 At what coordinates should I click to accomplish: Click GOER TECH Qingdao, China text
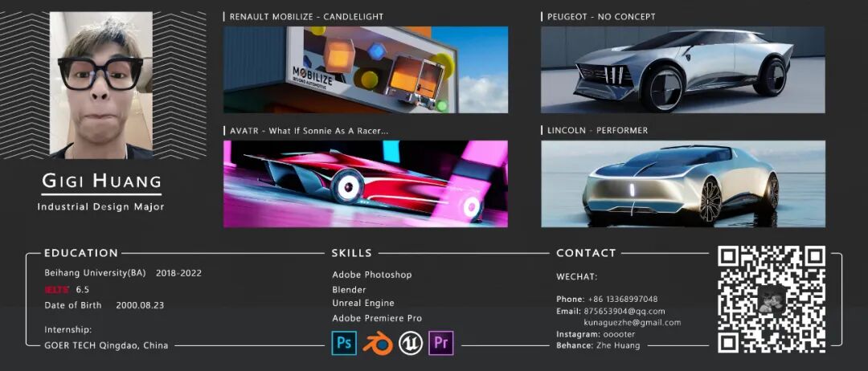click(x=106, y=345)
